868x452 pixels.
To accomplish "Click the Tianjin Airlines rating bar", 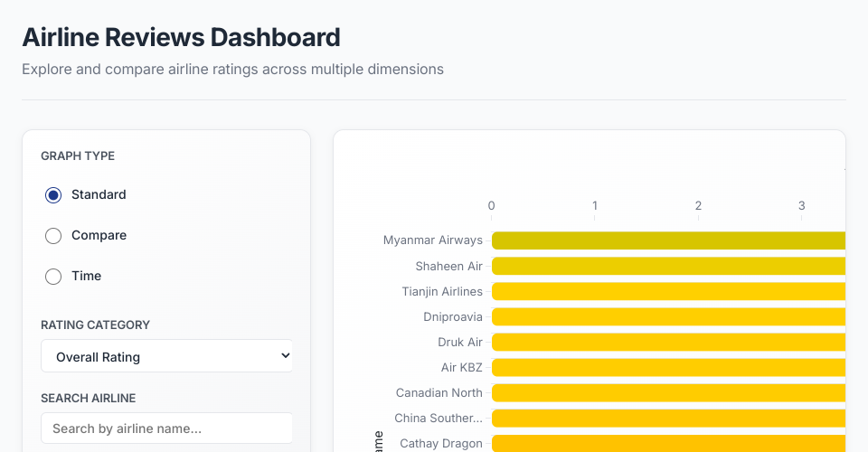I will click(667, 291).
